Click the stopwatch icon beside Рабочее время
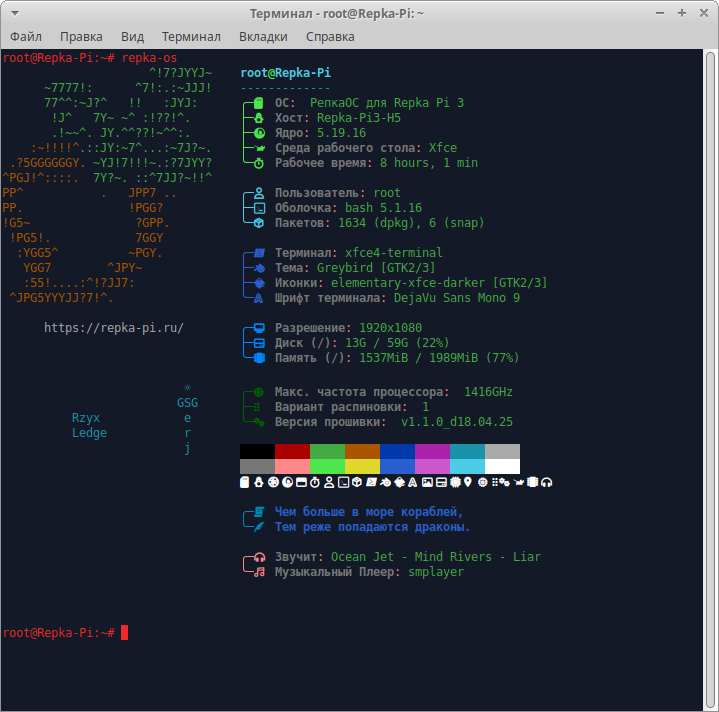Viewport: 719px width, 712px height. click(x=259, y=163)
